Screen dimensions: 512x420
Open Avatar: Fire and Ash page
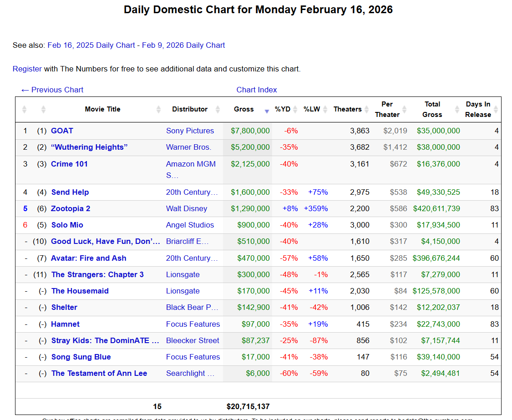click(89, 258)
